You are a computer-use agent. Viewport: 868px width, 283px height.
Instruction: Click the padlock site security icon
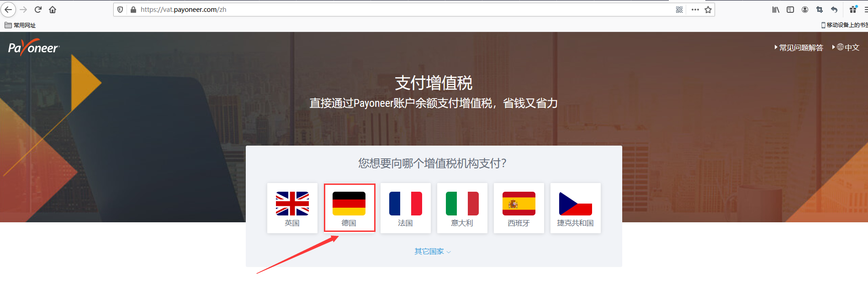[133, 10]
